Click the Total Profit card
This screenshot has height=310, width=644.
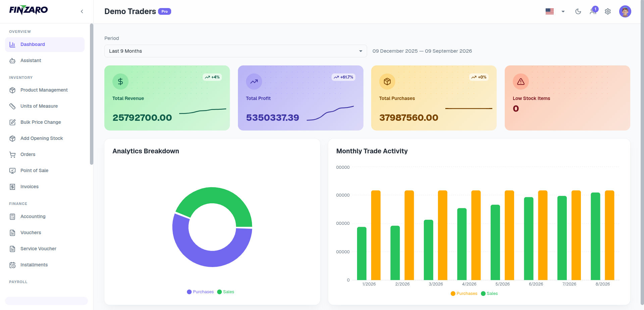point(301,98)
